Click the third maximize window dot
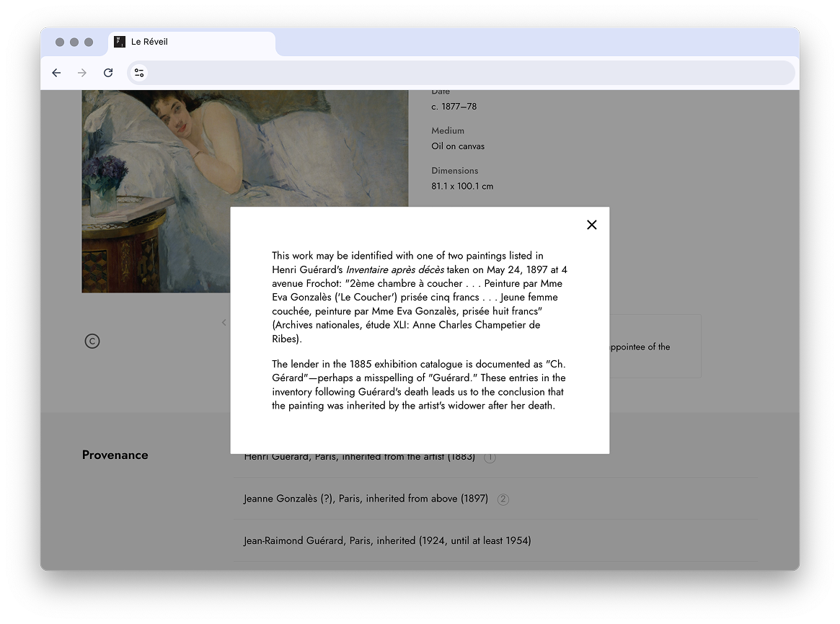840x624 pixels. (89, 43)
